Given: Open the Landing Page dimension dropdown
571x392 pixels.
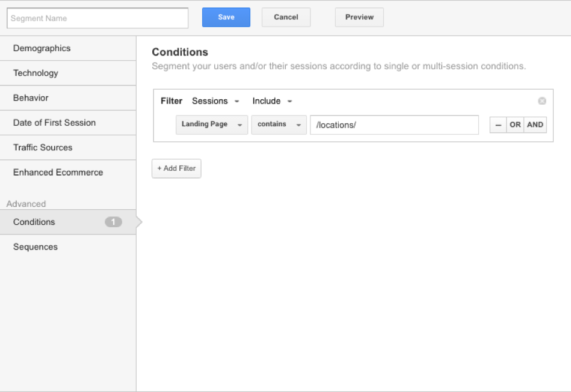Looking at the screenshot, I should pos(212,125).
